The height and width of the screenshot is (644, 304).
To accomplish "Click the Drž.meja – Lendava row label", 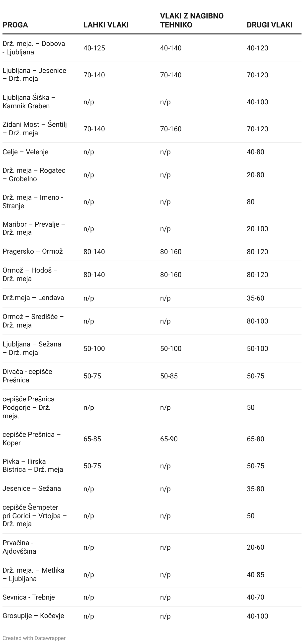I will click(33, 298).
